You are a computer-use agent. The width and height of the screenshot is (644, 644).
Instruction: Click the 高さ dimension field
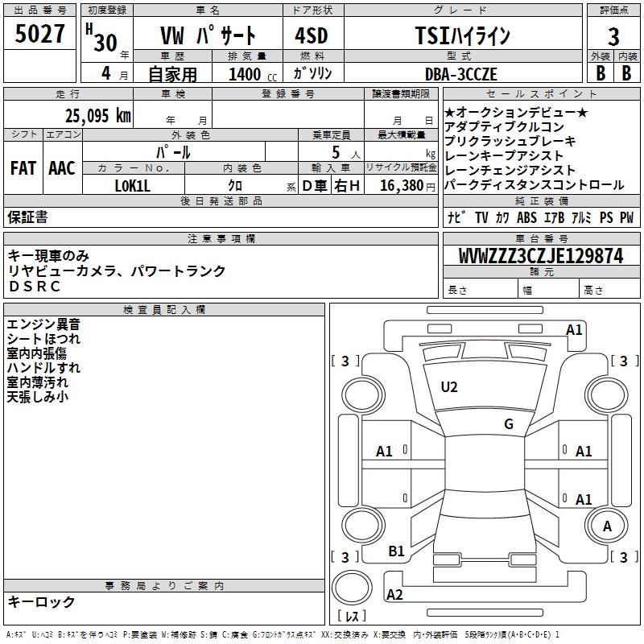pos(609,290)
